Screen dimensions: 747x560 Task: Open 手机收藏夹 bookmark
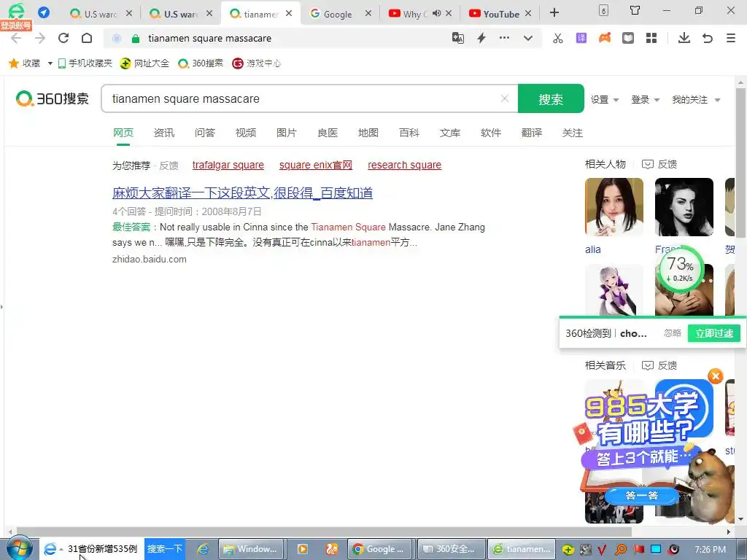[x=85, y=63]
